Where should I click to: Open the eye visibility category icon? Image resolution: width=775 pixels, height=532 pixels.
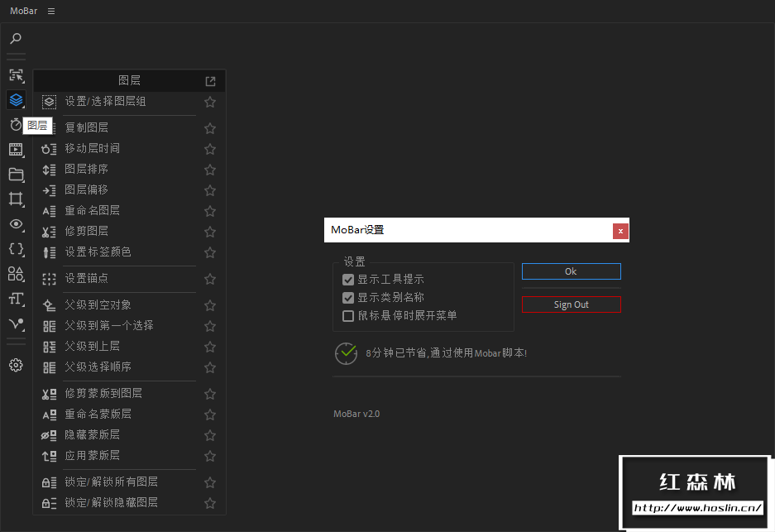click(16, 224)
